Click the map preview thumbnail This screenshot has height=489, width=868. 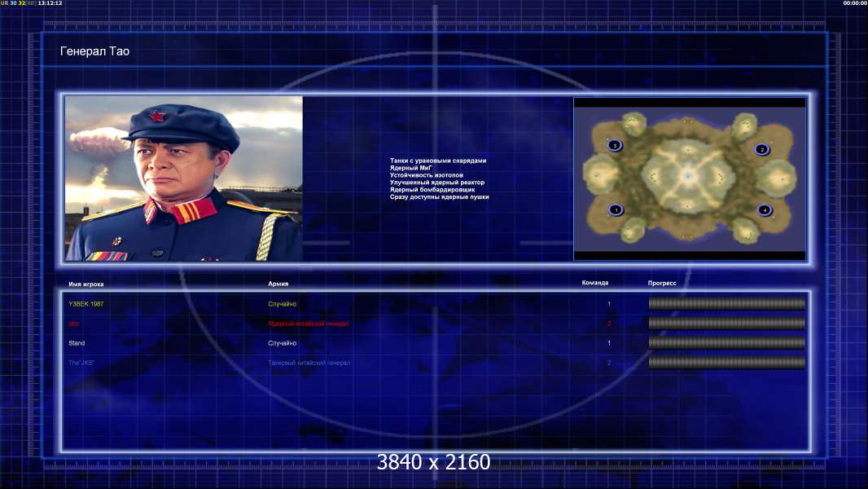690,178
